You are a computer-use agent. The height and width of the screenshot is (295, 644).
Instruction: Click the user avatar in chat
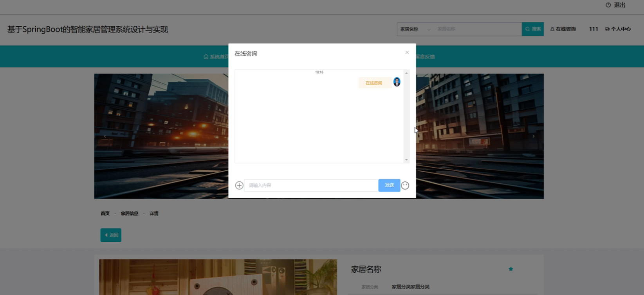pos(397,82)
